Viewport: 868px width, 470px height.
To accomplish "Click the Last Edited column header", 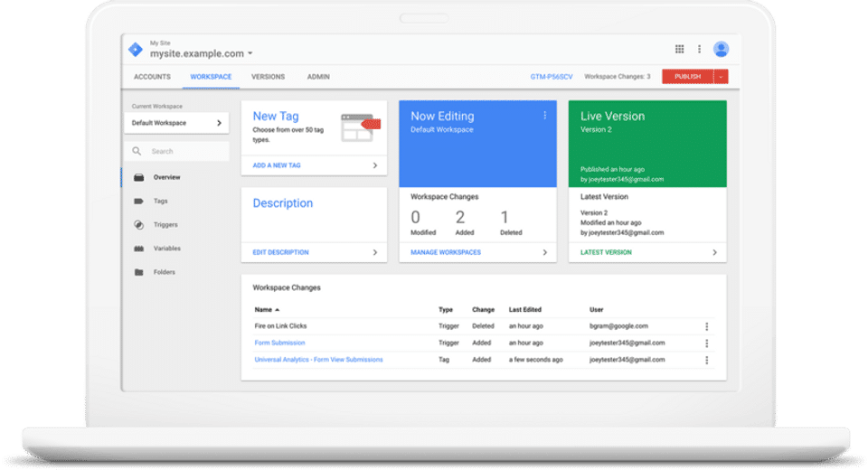I will click(524, 310).
